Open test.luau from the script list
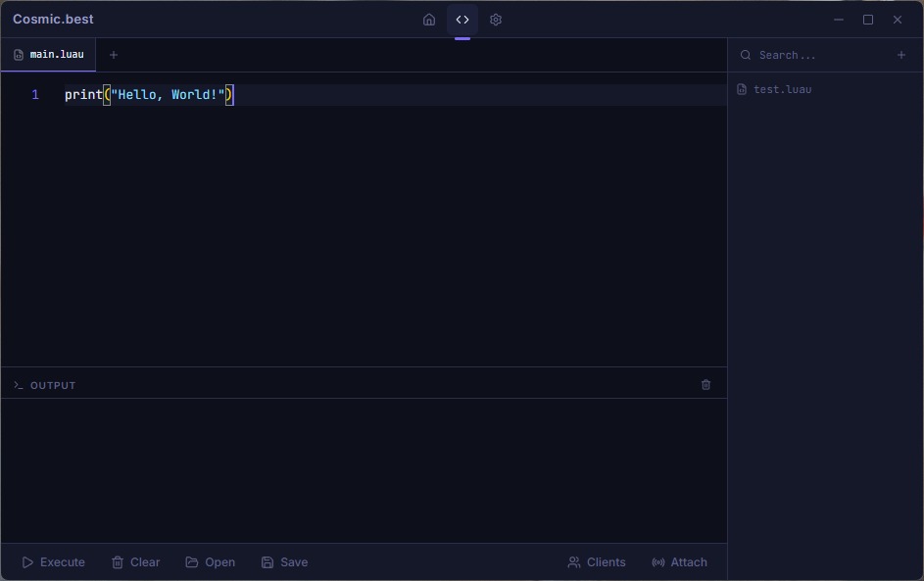 click(x=781, y=89)
